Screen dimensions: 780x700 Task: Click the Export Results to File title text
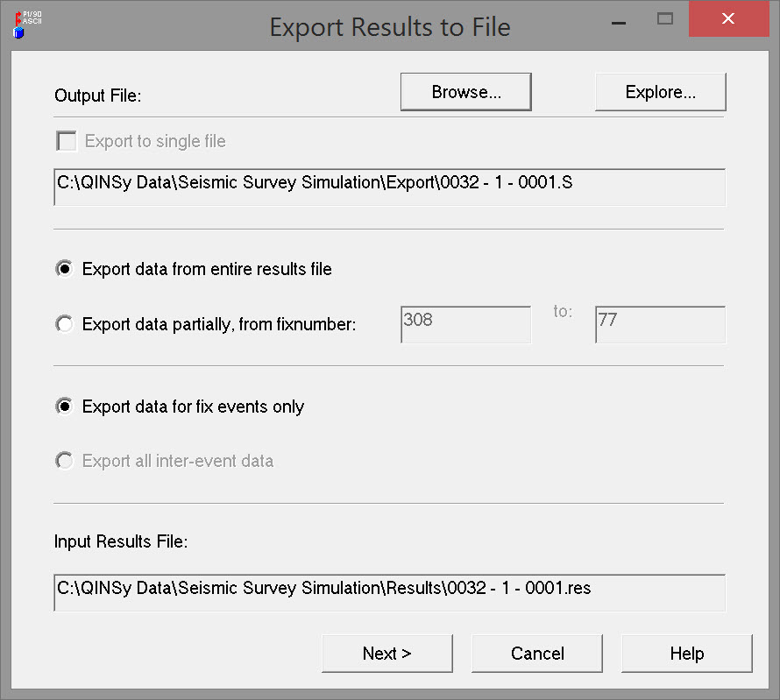pyautogui.click(x=390, y=27)
